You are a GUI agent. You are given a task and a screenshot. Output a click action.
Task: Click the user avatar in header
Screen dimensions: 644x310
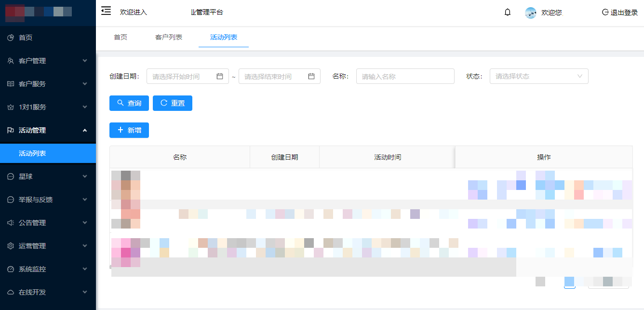pos(530,13)
